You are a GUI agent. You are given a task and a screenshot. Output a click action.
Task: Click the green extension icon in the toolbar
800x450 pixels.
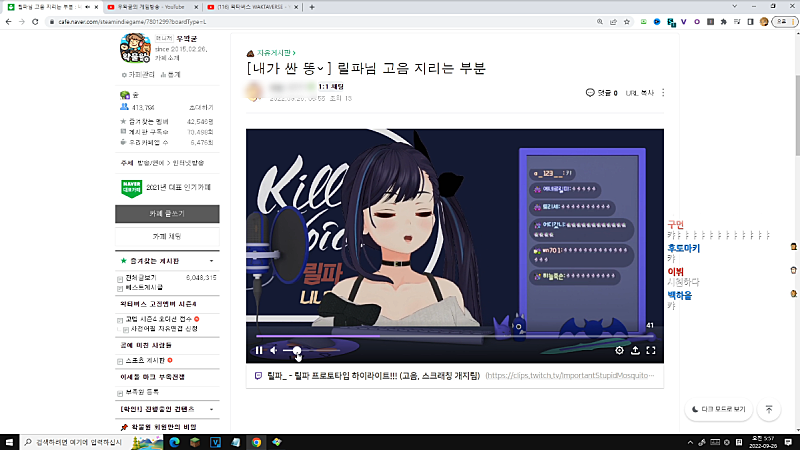pos(643,22)
